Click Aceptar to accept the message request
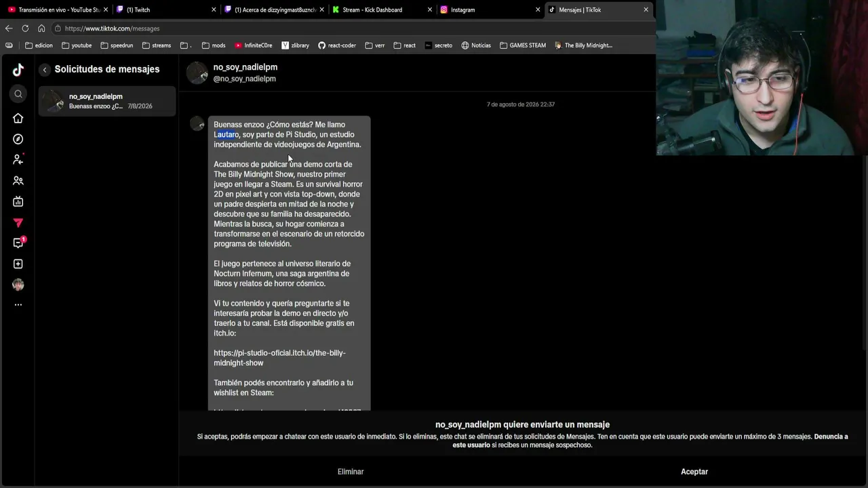868x488 pixels. pyautogui.click(x=694, y=472)
